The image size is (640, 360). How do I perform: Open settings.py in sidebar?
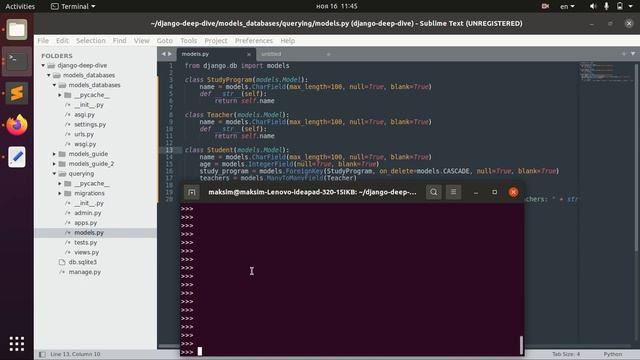pyautogui.click(x=90, y=124)
